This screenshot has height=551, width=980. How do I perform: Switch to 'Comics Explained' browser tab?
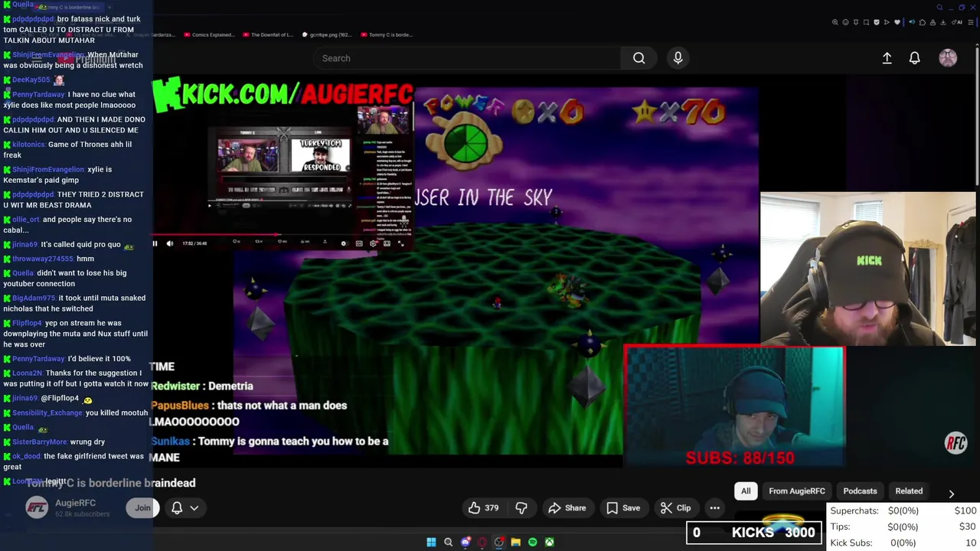coord(207,34)
